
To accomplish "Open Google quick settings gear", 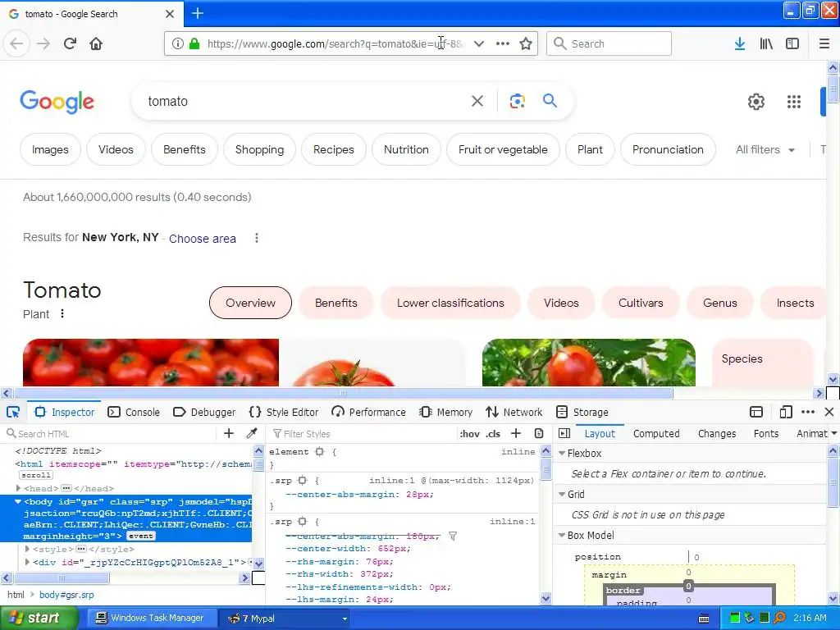I will (x=756, y=101).
